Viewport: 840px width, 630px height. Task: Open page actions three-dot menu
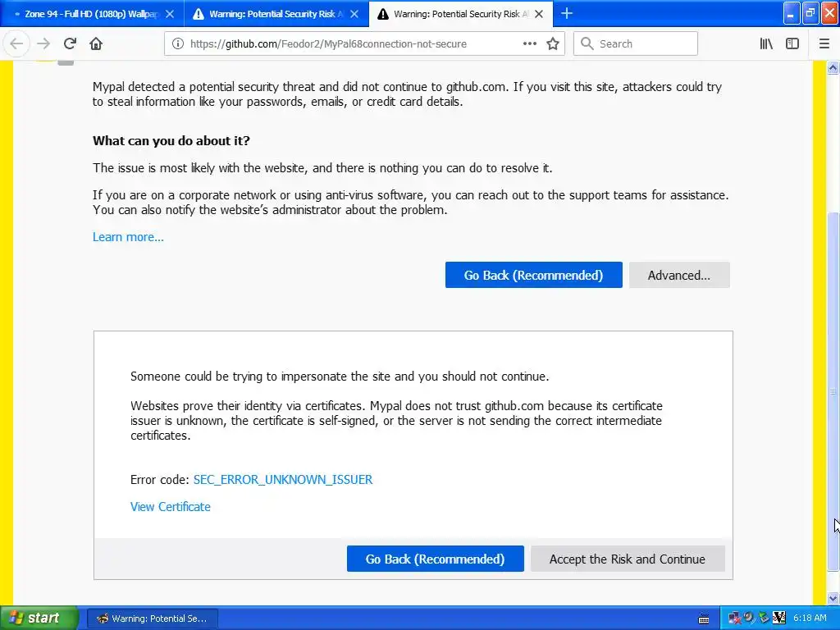529,44
